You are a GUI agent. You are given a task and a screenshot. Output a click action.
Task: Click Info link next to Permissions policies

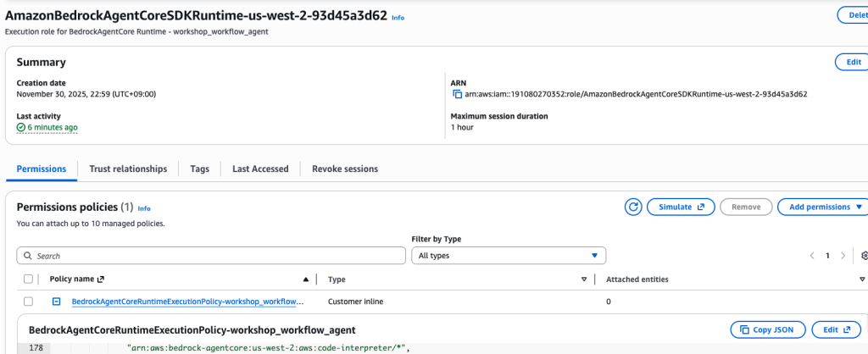[x=144, y=208]
